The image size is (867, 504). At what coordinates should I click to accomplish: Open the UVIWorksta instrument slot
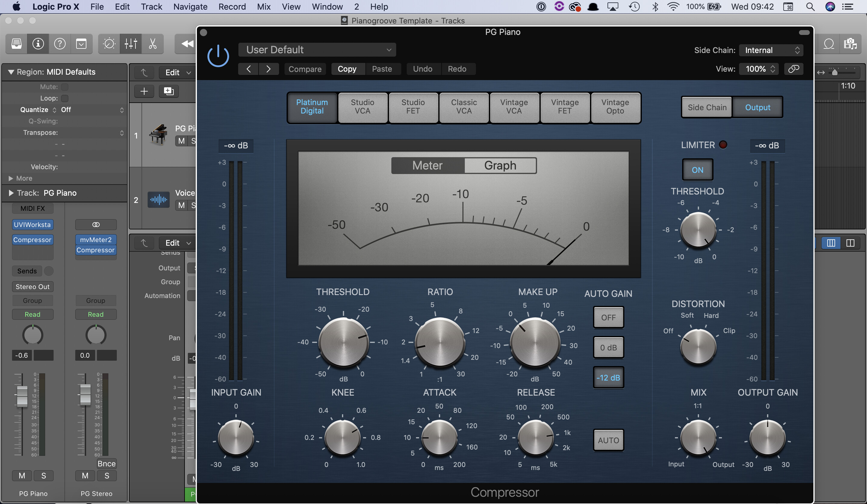click(32, 225)
